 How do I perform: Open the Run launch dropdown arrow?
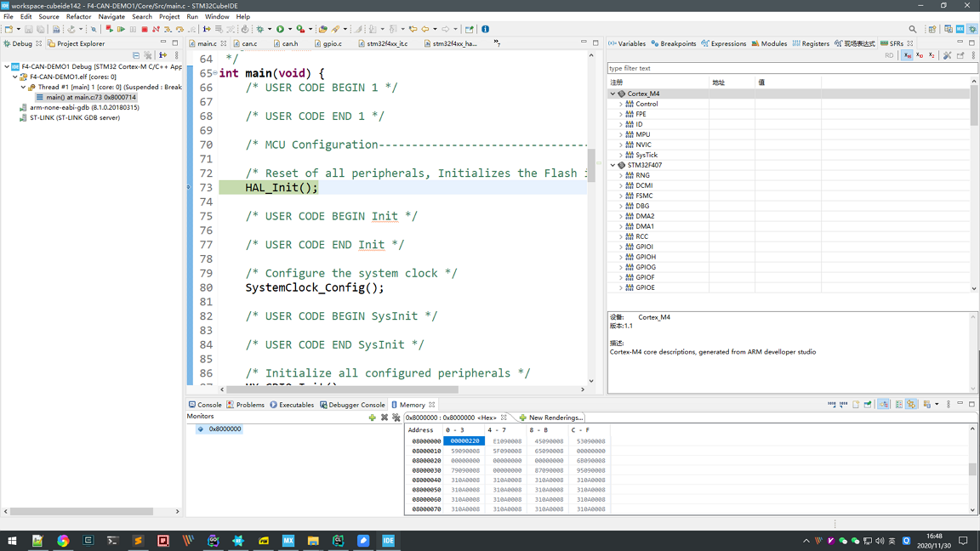[289, 30]
